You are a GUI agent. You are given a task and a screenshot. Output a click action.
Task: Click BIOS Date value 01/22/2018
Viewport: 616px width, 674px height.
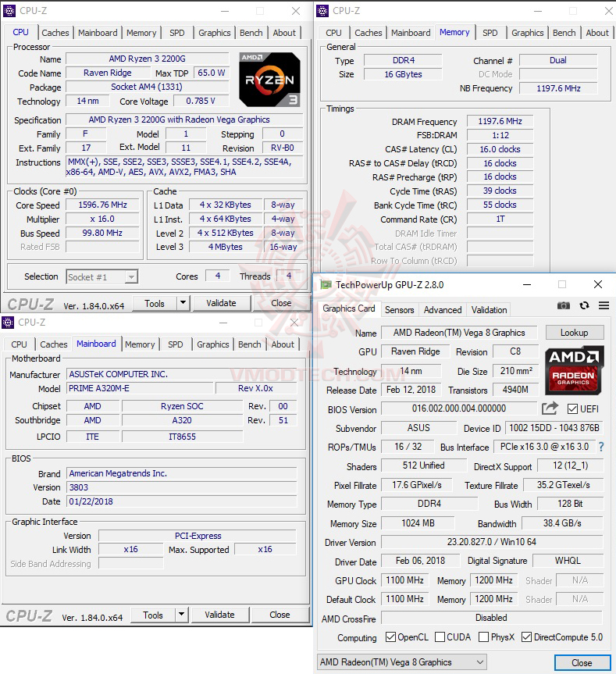tap(181, 501)
